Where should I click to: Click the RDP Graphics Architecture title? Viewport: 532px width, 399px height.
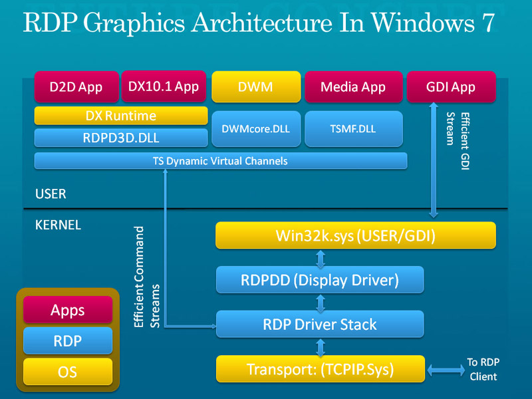(x=259, y=23)
